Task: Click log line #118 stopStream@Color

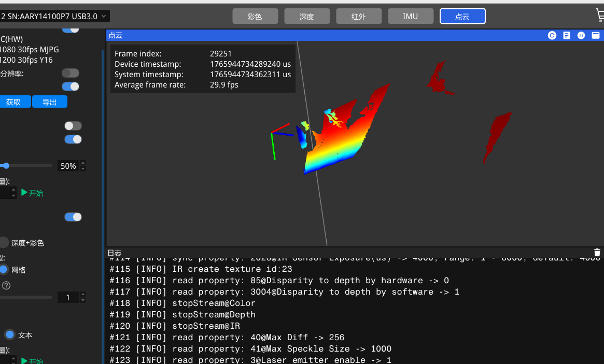Action: (x=182, y=303)
